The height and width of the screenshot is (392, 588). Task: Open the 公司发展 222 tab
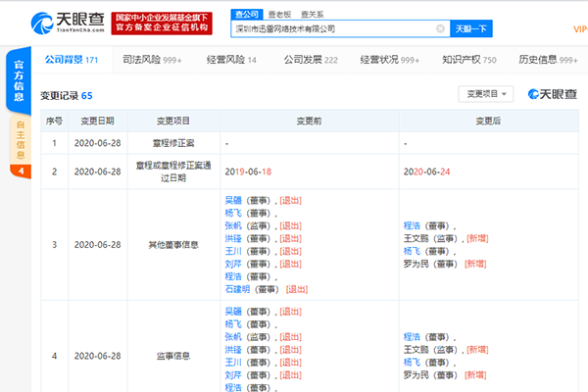tap(311, 60)
